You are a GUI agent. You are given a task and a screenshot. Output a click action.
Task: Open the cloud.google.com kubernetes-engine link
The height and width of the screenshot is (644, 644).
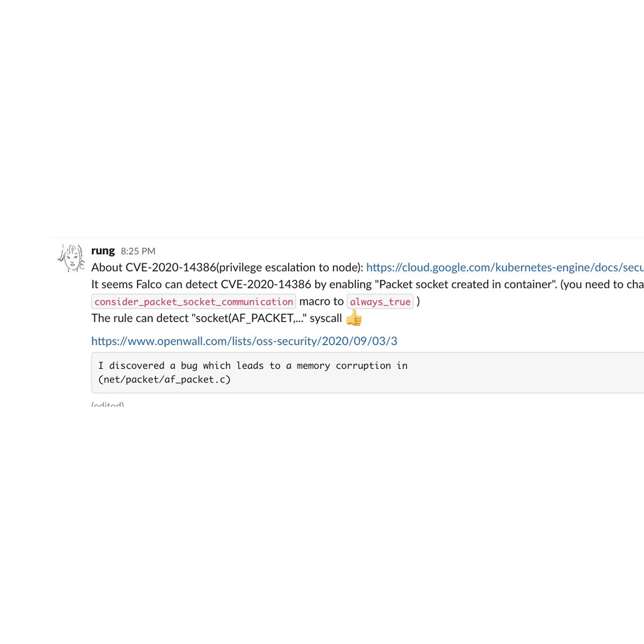pyautogui.click(x=504, y=267)
